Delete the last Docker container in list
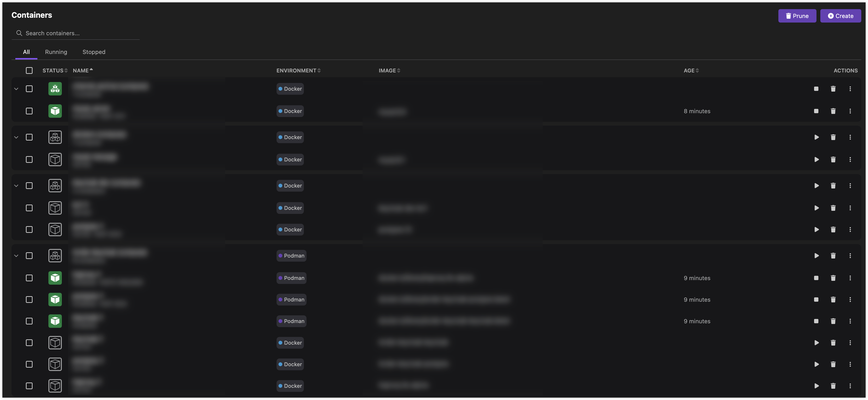The width and height of the screenshot is (868, 400). tap(833, 386)
